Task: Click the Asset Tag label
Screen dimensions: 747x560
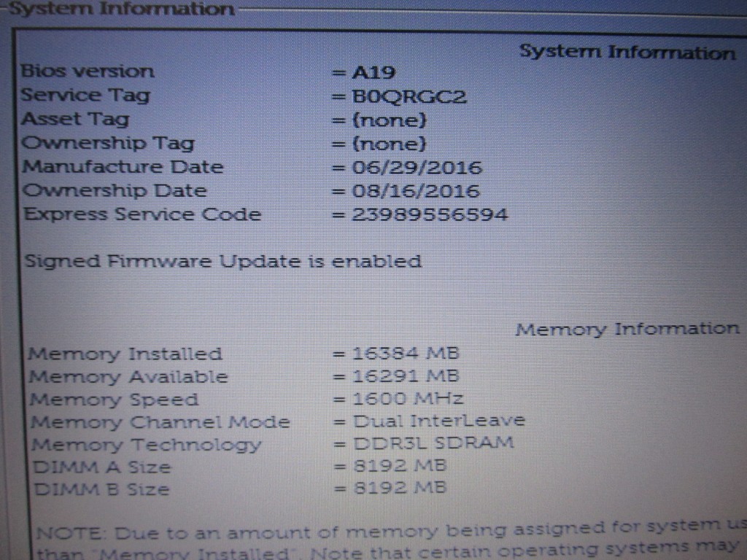Action: click(75, 119)
